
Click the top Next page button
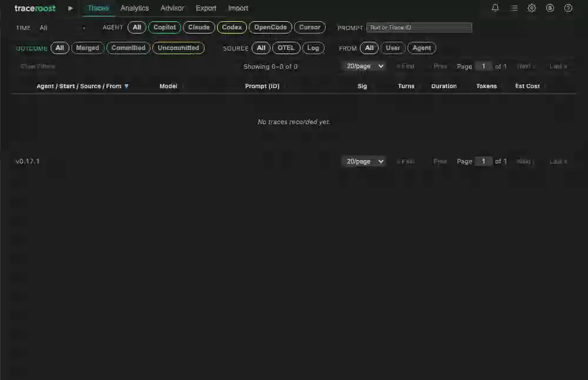(525, 66)
